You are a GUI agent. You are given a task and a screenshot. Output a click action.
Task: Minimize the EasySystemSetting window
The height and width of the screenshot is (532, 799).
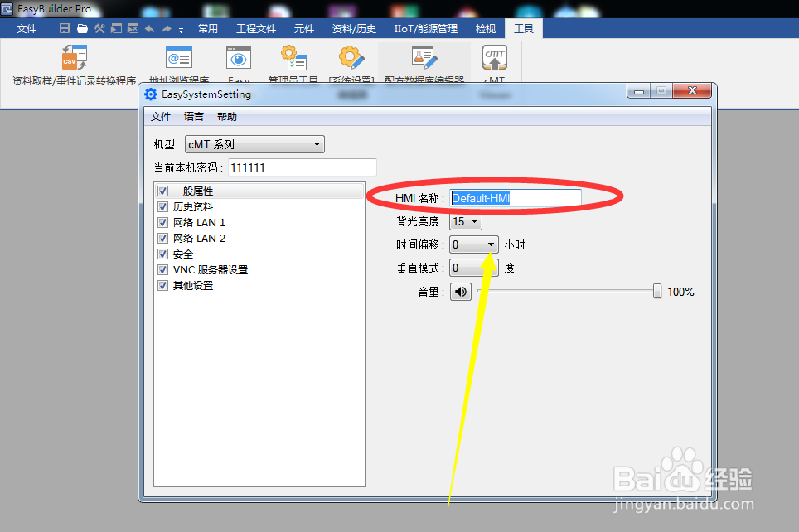(638, 91)
